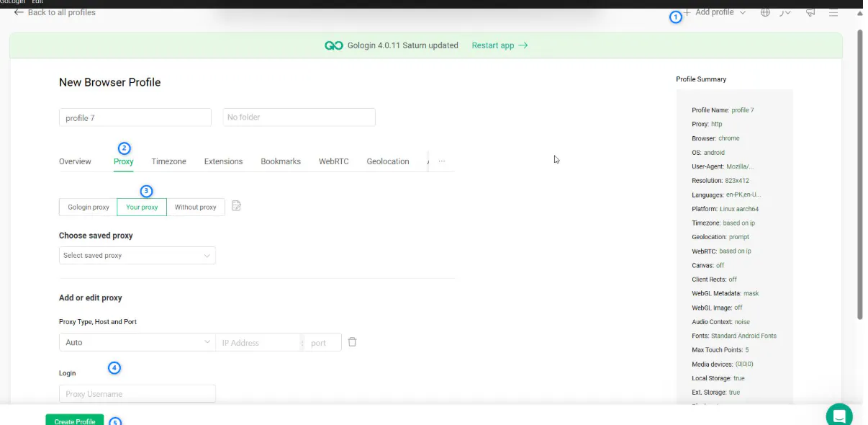Viewport: 868px width, 425px height.
Task: Open the proxy type Auto dropdown
Action: pyautogui.click(x=137, y=342)
